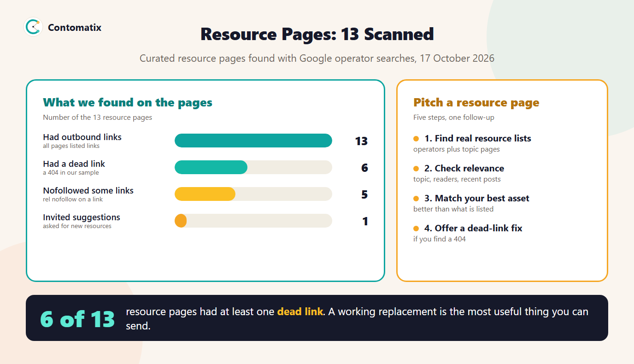Screen dimensions: 634x364
Task: Click the 'Nofollowed some links' yellow bar
Action: click(205, 194)
